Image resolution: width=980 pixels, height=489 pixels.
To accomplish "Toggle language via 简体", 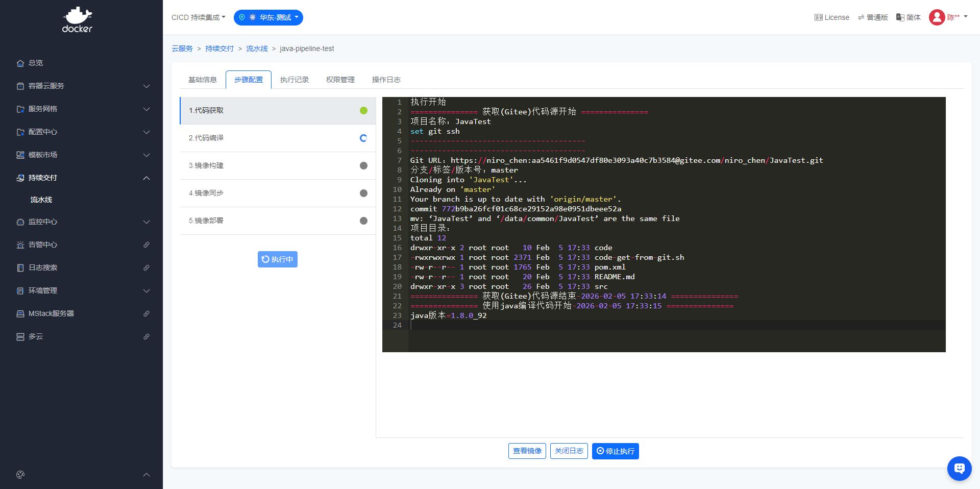I will point(909,17).
